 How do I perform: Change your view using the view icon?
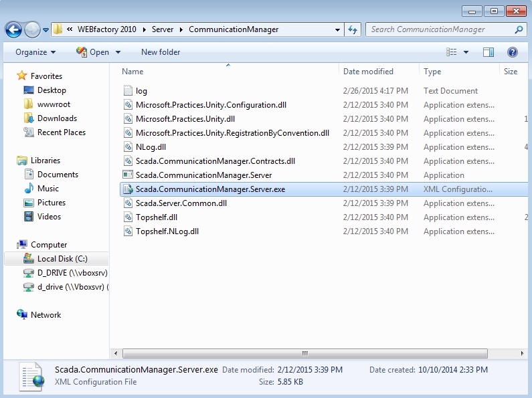(x=451, y=52)
